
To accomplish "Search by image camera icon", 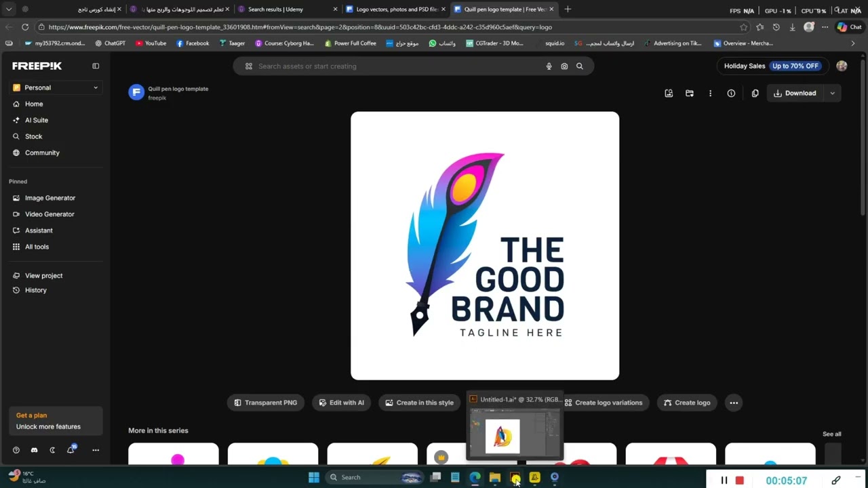I will (x=564, y=66).
